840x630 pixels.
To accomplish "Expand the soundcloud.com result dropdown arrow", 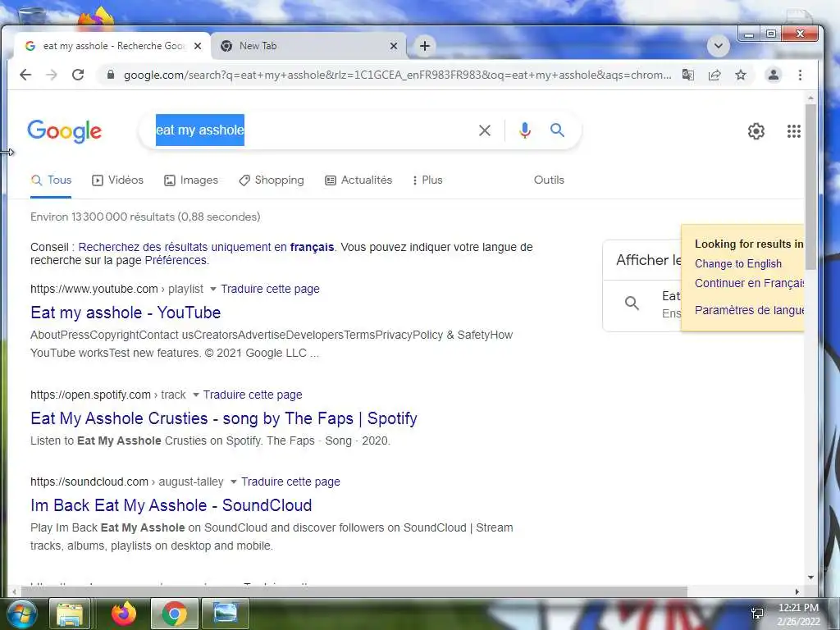I will pyautogui.click(x=234, y=482).
